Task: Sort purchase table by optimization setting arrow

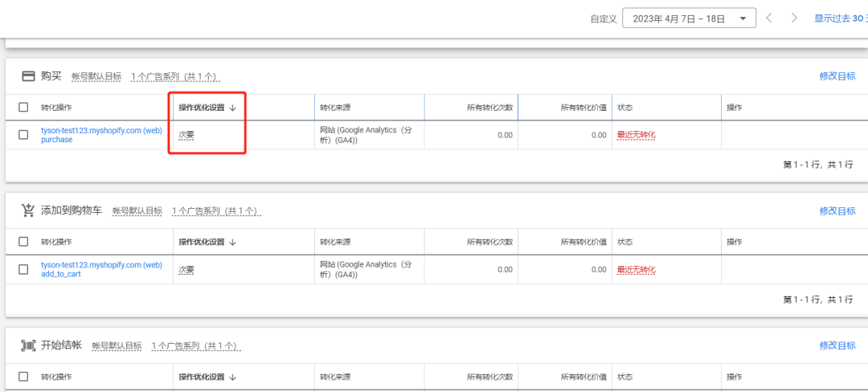Action: [233, 108]
